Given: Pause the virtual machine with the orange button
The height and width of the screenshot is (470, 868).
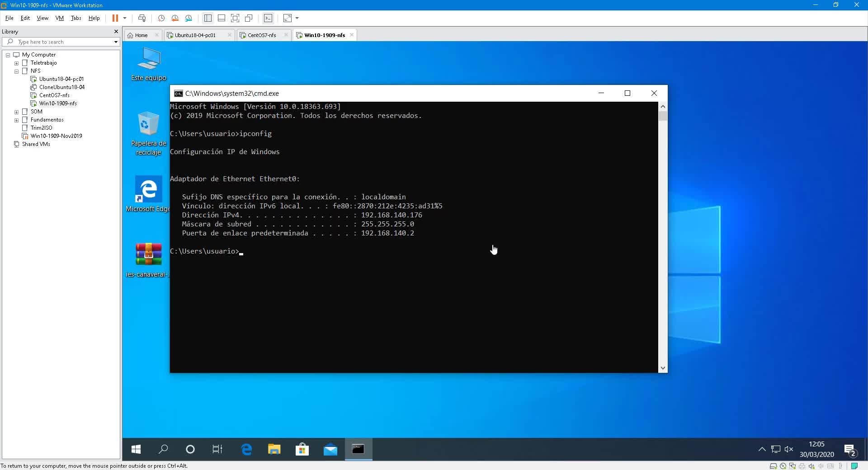Looking at the screenshot, I should click(x=115, y=18).
